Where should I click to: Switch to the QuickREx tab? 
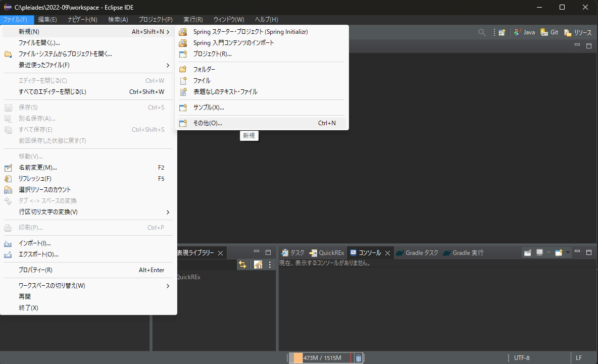[x=327, y=253]
